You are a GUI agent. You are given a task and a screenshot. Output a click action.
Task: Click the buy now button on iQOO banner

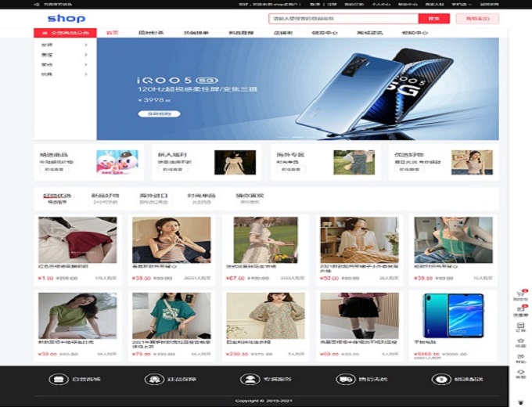[x=158, y=113]
